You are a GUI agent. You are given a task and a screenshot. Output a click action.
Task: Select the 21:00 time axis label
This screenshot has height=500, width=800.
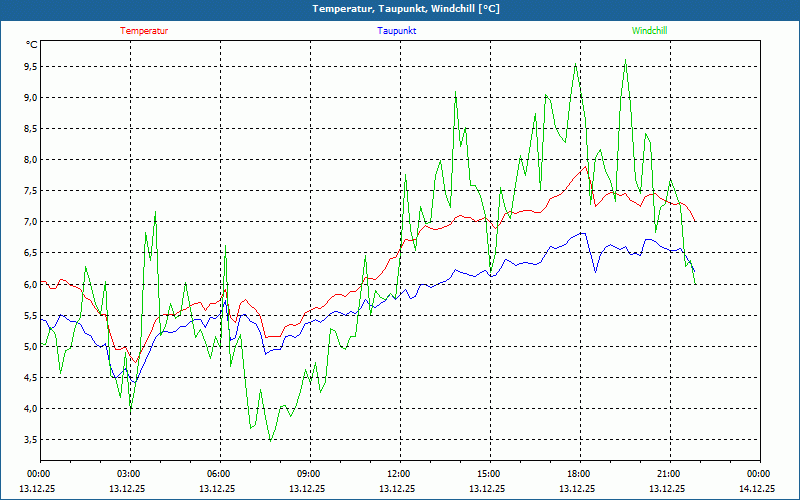669,474
